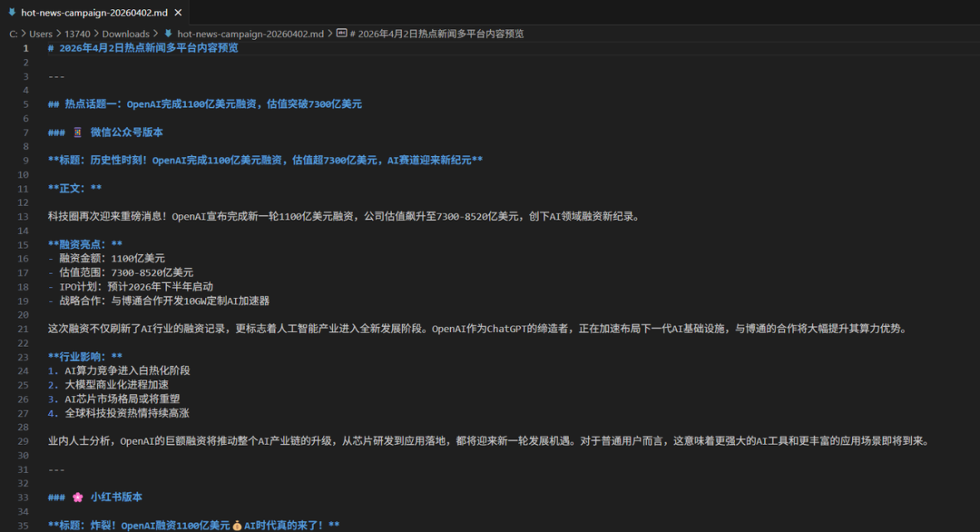The width and height of the screenshot is (980, 532).
Task: Click line number 33 in the gutter
Action: [23, 498]
